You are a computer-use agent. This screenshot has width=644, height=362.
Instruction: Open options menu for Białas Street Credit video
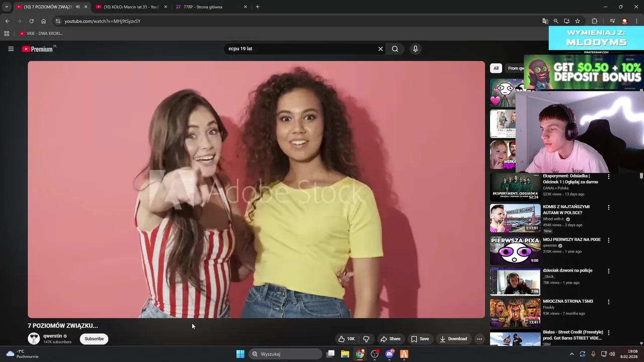click(x=608, y=333)
